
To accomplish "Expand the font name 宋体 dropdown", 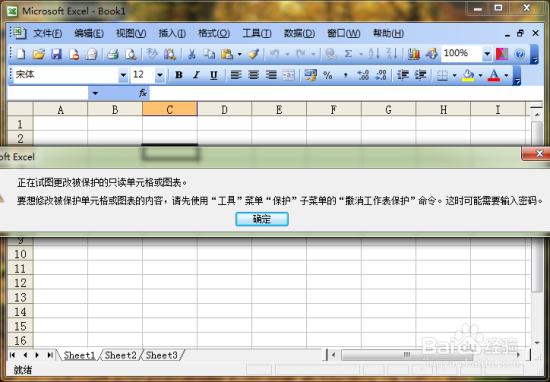I will [x=123, y=75].
